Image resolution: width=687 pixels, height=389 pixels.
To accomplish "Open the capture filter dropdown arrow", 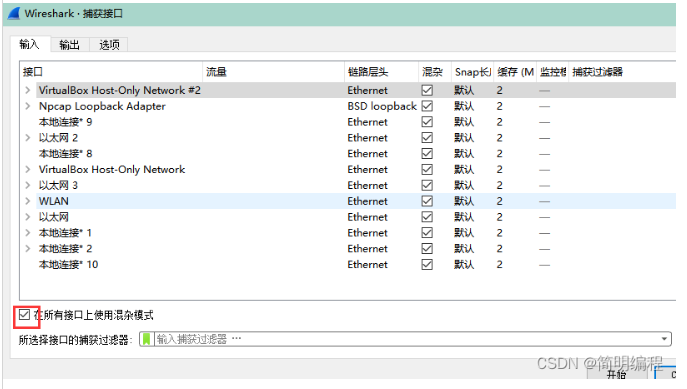I will tap(664, 339).
